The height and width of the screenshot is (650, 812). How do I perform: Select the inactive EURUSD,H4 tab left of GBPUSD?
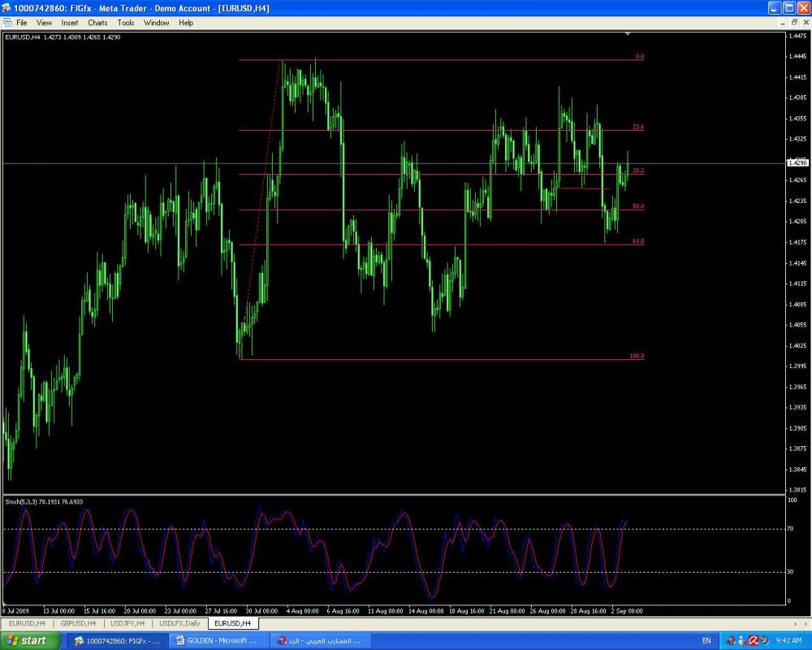27,623
